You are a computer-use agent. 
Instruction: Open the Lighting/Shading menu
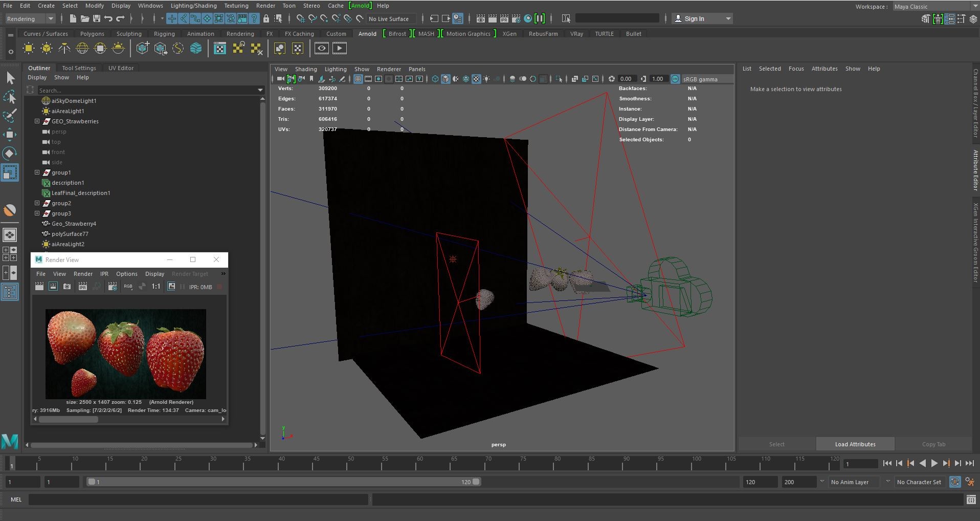pyautogui.click(x=193, y=6)
